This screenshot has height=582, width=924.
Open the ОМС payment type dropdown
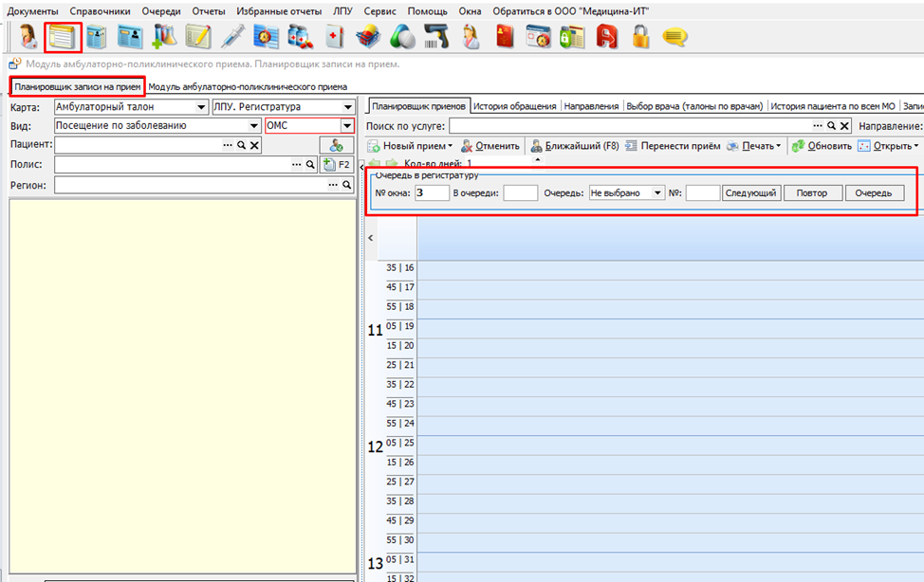(x=347, y=126)
